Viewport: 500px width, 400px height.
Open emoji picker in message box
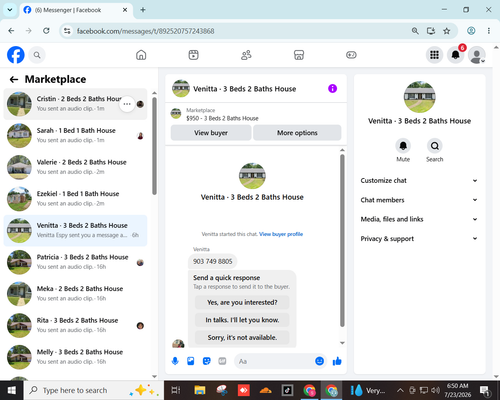point(319,361)
